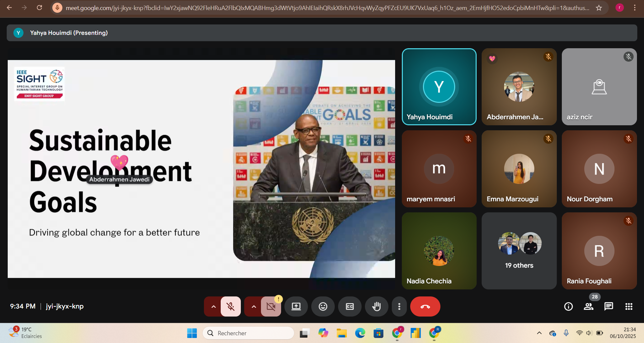
Task: Start screen sharing with Present now
Action: coord(296,306)
